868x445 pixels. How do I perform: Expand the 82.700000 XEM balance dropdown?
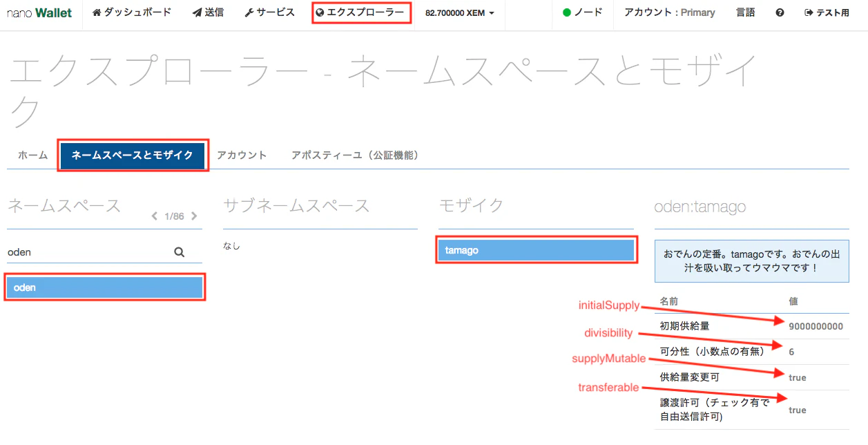460,12
